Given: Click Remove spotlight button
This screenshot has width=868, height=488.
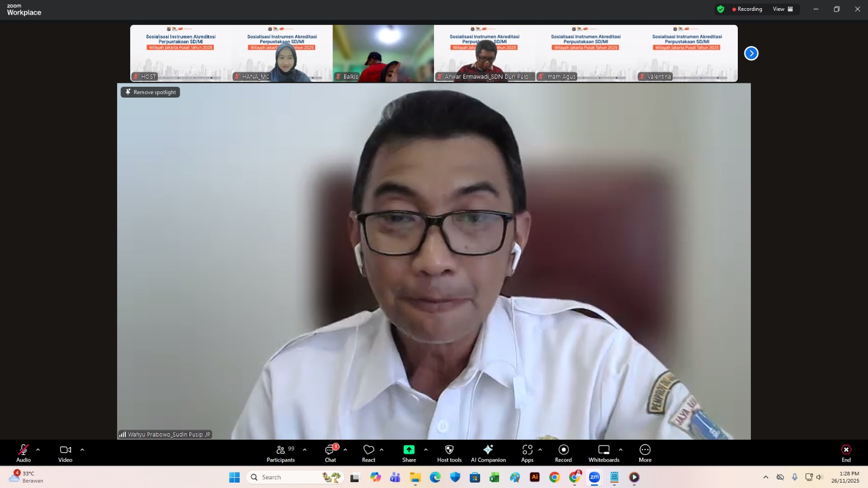Looking at the screenshot, I should pos(150,92).
